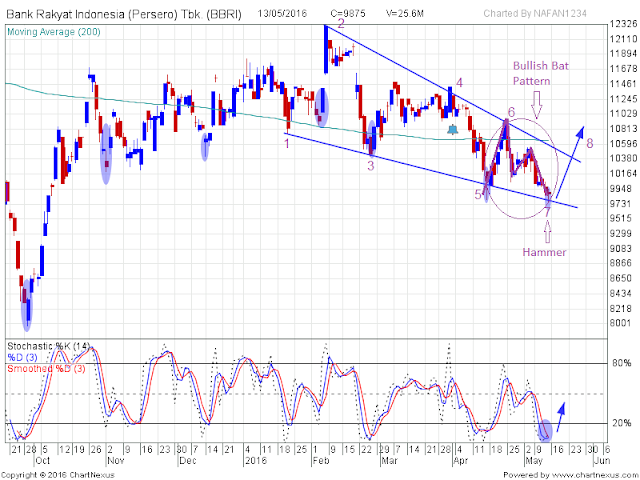Click the blue %D (3) legend label
This screenshot has height=480, width=640.
[22, 358]
